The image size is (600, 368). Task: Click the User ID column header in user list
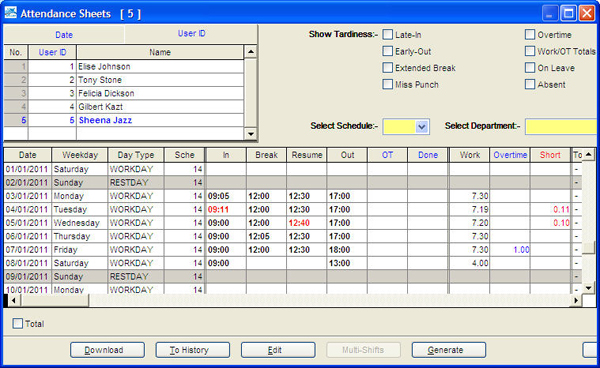click(52, 52)
